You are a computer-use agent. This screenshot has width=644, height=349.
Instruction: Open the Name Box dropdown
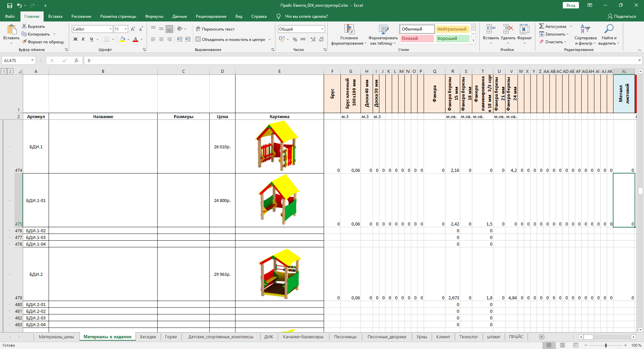tap(33, 60)
